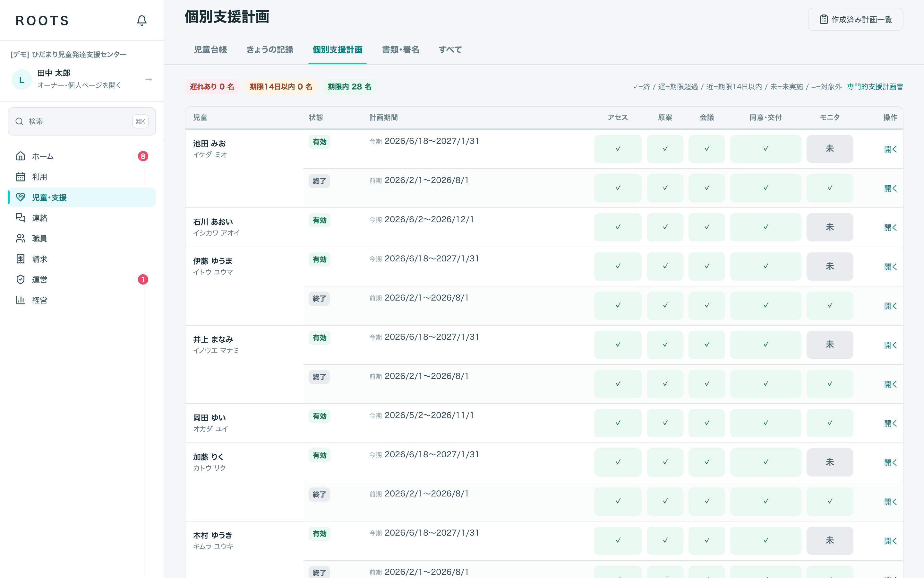Select the 個別支援計画 tab
This screenshot has height=578, width=924.
point(338,50)
